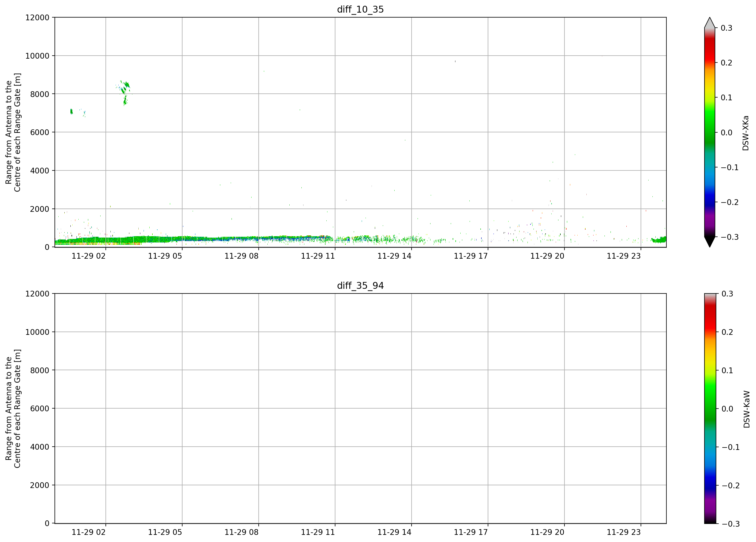Image resolution: width=756 pixels, height=542 pixels.
Task: Click '0.1' tick on DSW-XKa colorbar
Action: (726, 98)
